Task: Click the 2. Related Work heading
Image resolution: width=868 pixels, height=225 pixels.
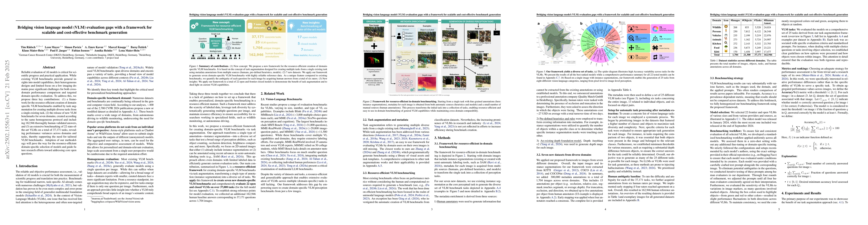Action: pos(273,93)
